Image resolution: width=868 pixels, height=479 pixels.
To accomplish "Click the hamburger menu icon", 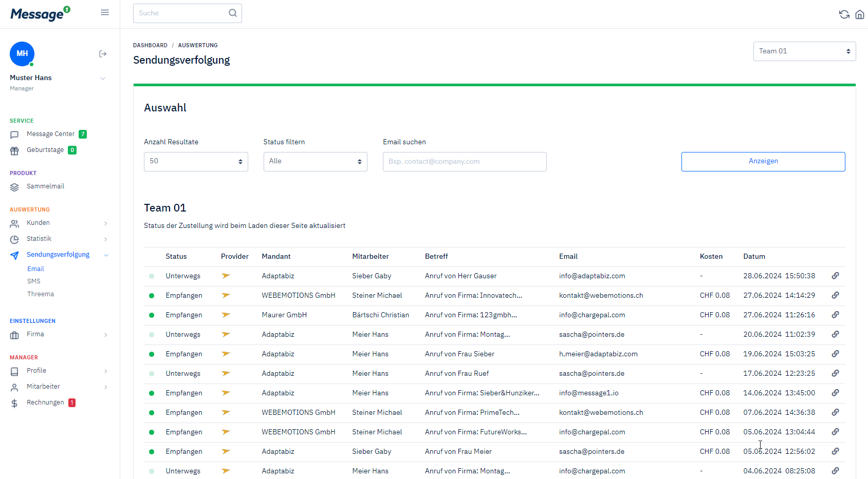I will pos(105,12).
